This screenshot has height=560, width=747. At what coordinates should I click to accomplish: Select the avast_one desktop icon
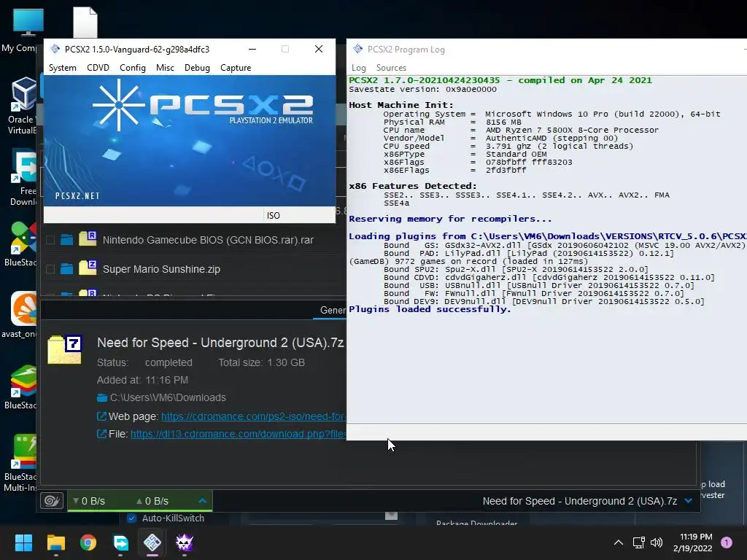pos(20,314)
